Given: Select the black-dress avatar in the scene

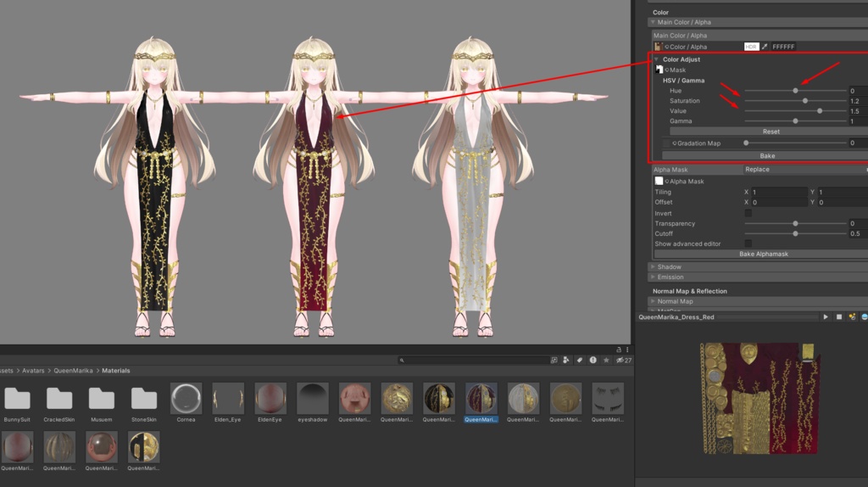Looking at the screenshot, I should point(156,188).
